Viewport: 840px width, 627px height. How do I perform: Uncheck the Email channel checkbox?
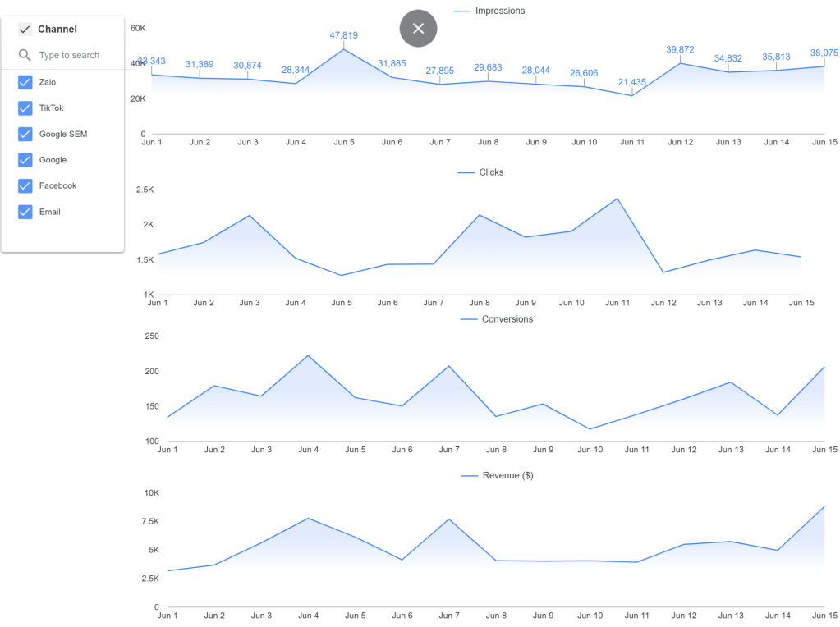[25, 212]
